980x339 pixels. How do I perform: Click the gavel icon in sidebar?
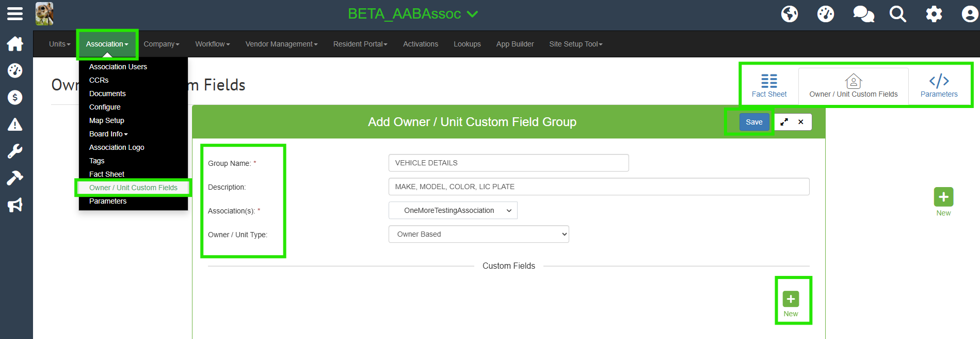click(x=15, y=178)
